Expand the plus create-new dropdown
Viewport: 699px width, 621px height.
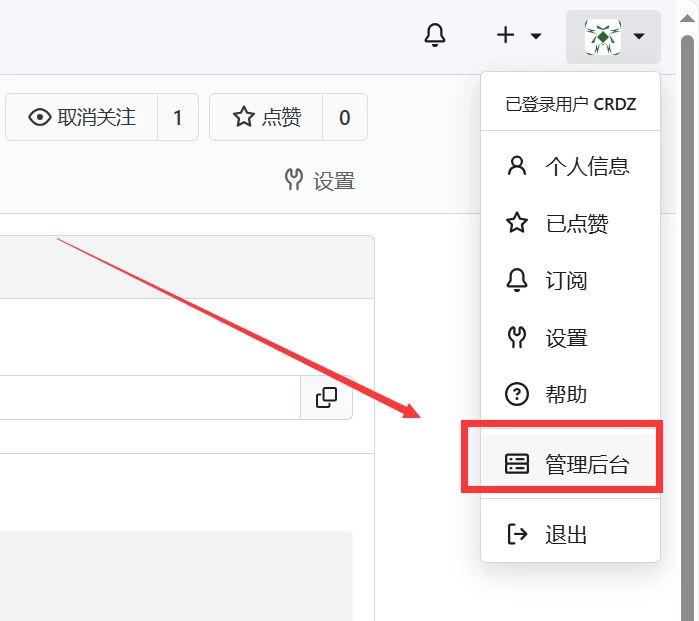click(519, 36)
